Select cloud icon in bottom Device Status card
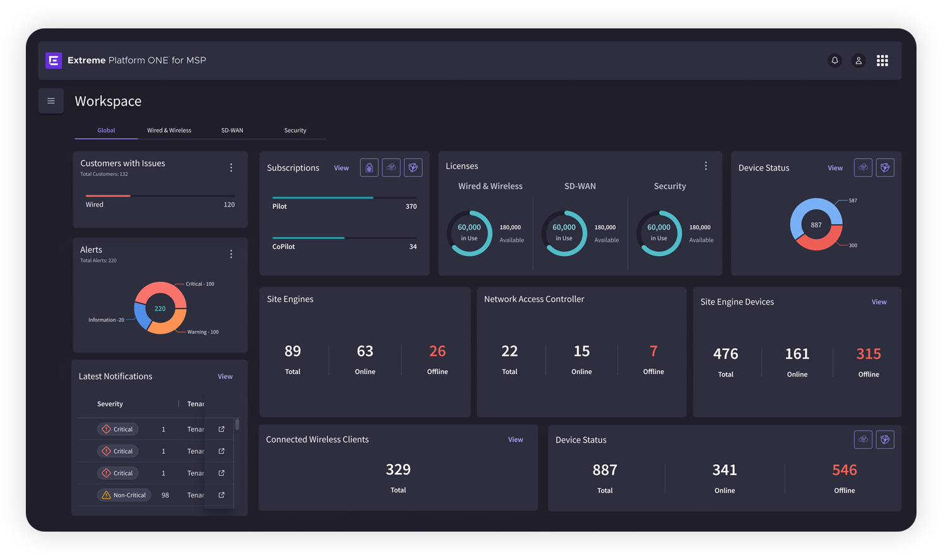 [863, 440]
